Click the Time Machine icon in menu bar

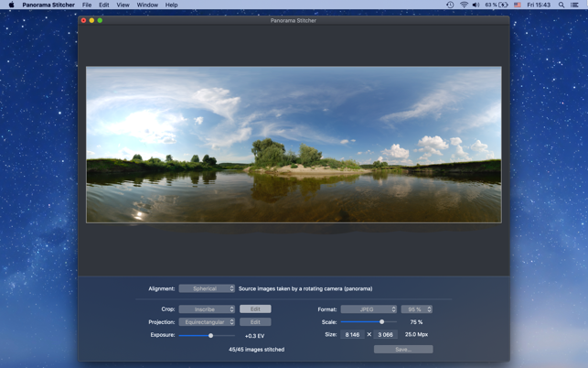coord(450,5)
